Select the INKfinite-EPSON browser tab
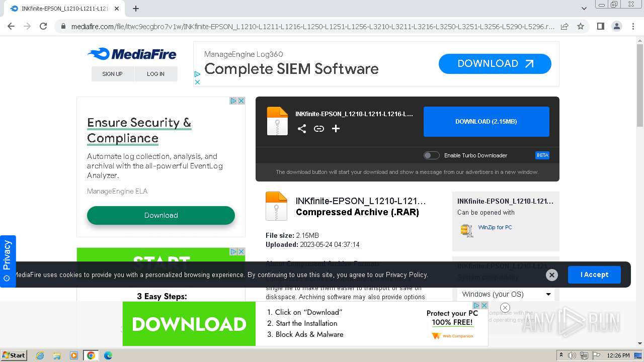Screen dimensions: 644x362 [x=65, y=9]
